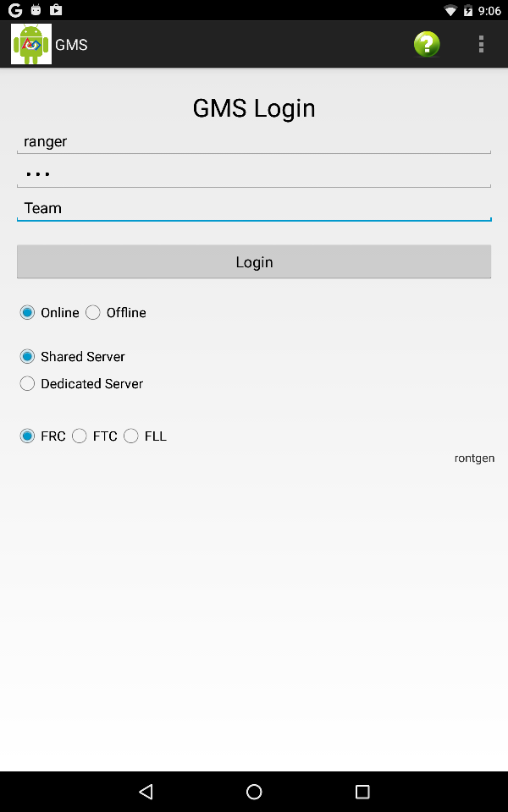
Task: Click the Login button
Action: (254, 261)
